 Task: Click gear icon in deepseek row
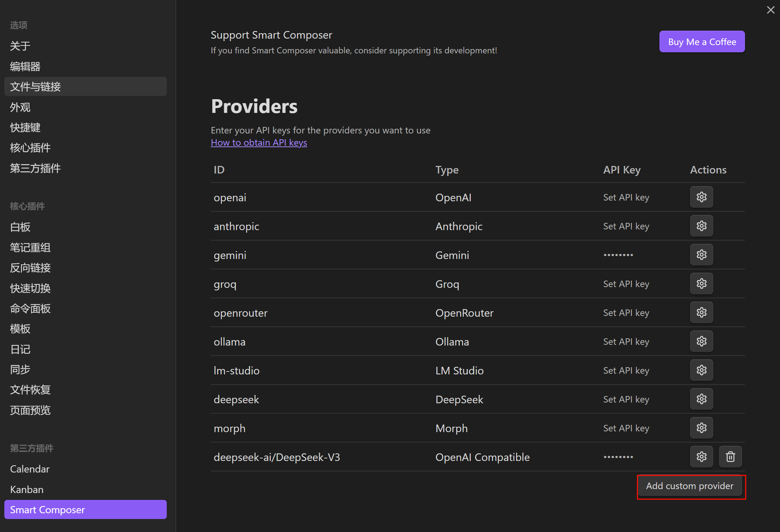[x=701, y=399]
